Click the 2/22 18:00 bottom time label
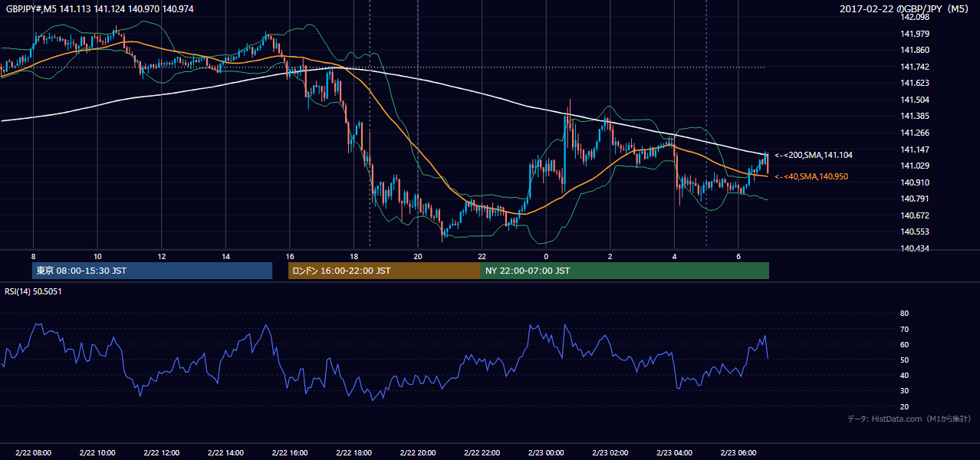980x460 pixels. (x=354, y=452)
